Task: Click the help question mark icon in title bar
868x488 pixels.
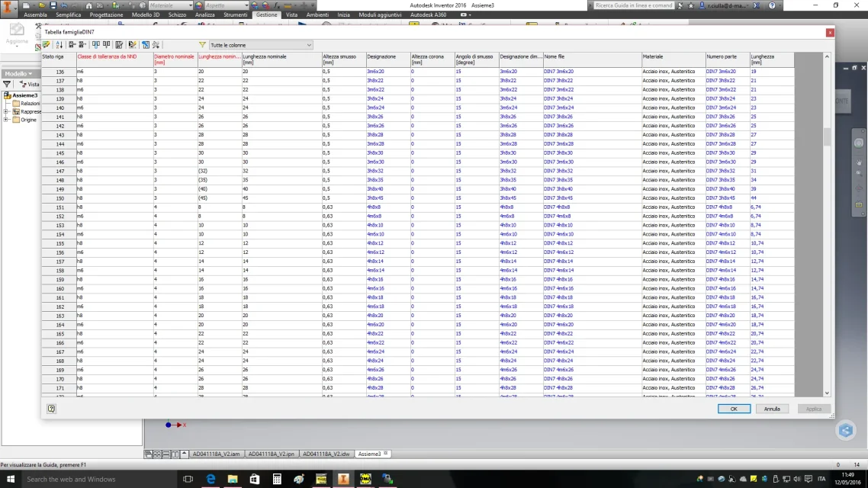Action: [772, 5]
